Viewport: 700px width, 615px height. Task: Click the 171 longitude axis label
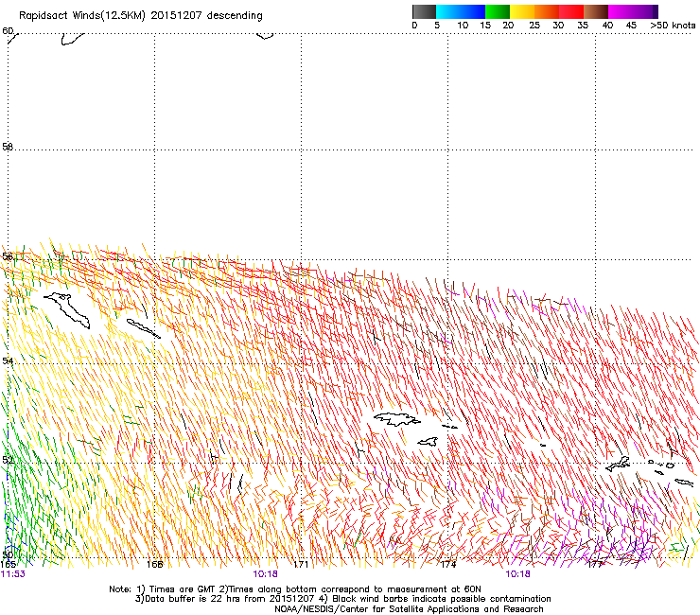(301, 565)
